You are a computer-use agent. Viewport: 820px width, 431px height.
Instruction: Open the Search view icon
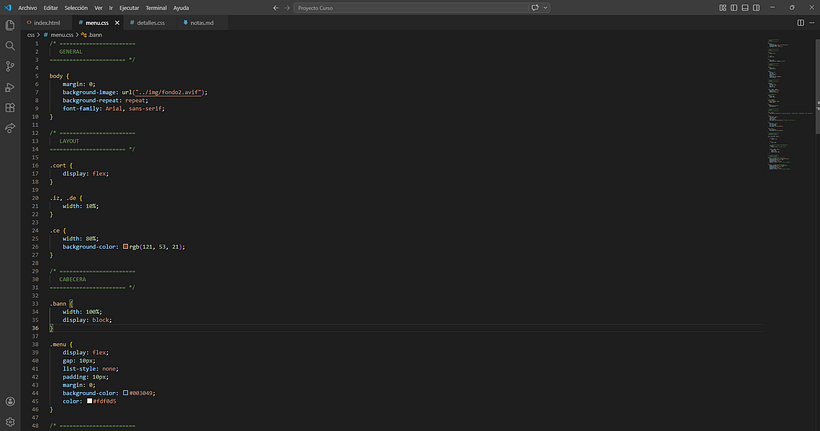[x=10, y=46]
